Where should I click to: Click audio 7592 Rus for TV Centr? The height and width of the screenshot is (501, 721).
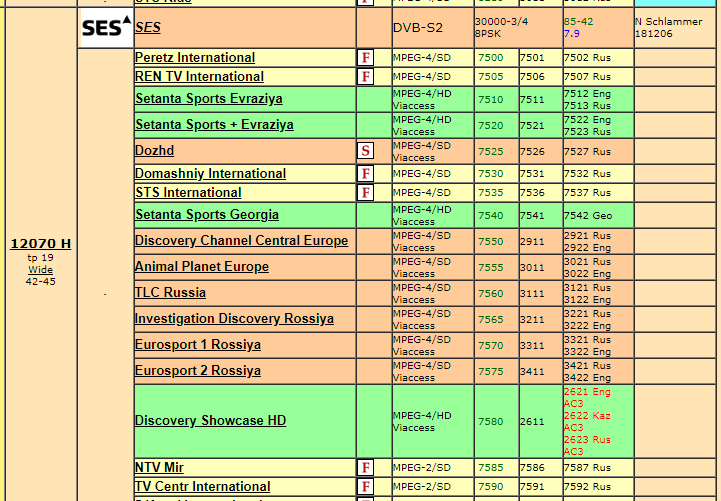pyautogui.click(x=587, y=487)
